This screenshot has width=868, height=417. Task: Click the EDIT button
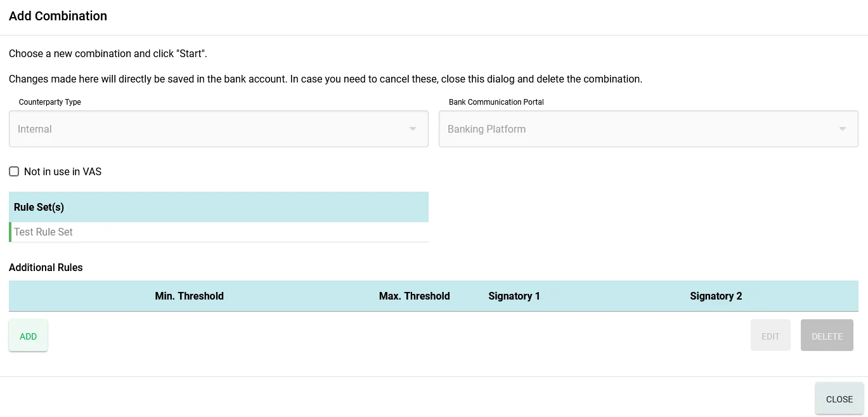770,336
